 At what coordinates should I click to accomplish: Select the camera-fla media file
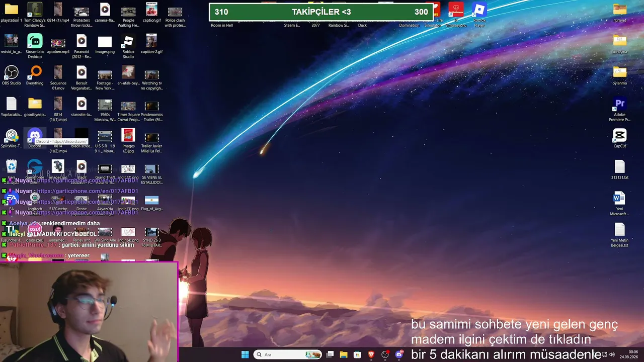point(105,13)
